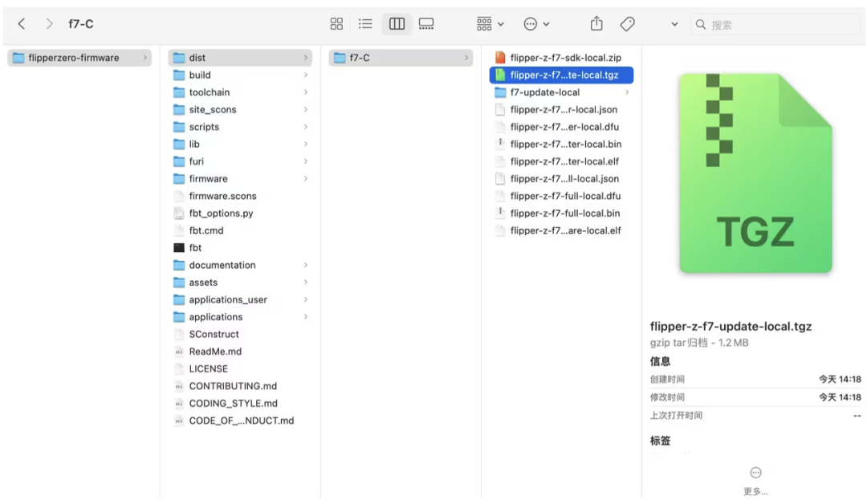Click the green tgz file icon
This screenshot has width=867, height=504.
coord(500,75)
